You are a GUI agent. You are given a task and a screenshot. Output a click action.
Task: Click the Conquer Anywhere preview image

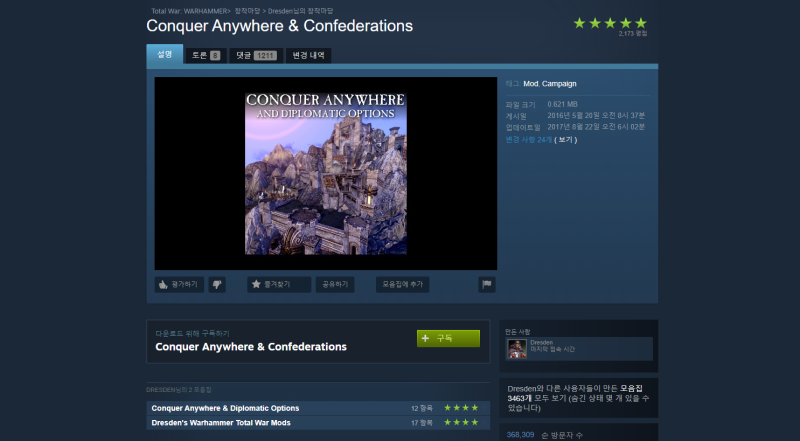(326, 174)
